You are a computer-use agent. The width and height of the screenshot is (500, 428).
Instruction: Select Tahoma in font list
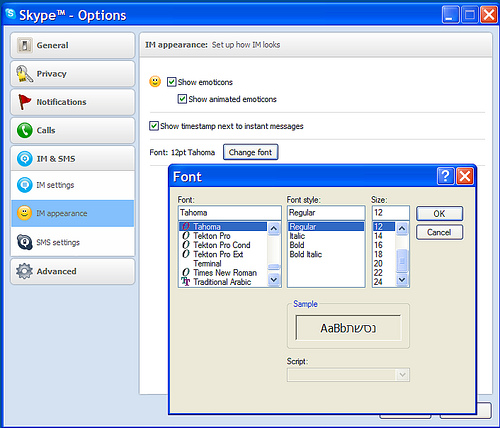(223, 227)
